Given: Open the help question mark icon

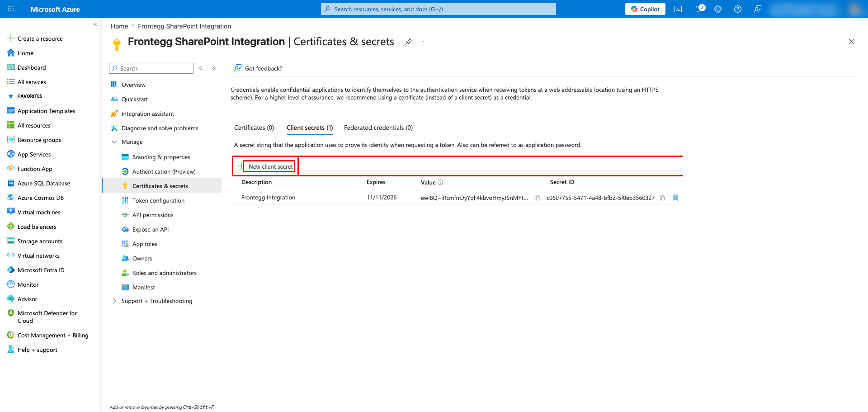Looking at the screenshot, I should click(738, 9).
